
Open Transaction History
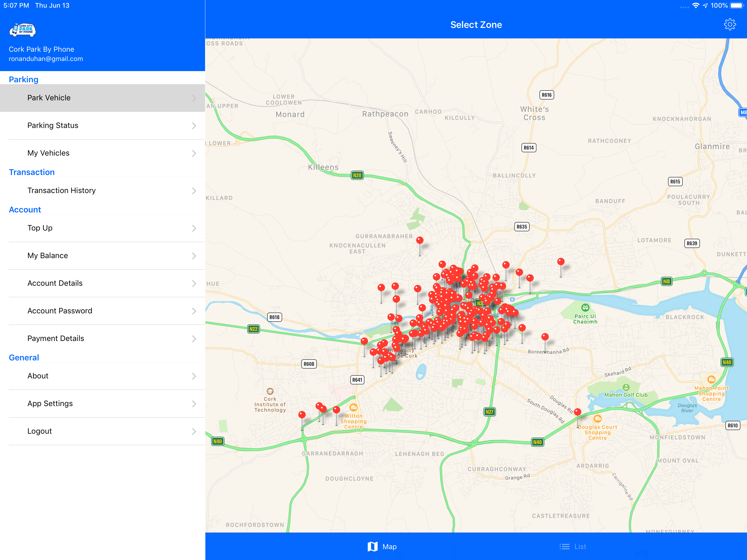pyautogui.click(x=103, y=191)
